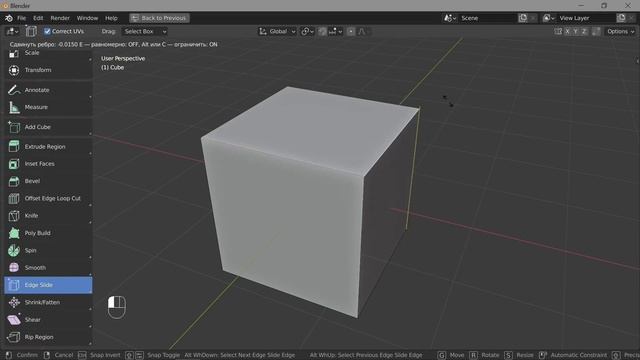The height and width of the screenshot is (360, 640).
Task: Select the Add Cube tool
Action: (48, 127)
